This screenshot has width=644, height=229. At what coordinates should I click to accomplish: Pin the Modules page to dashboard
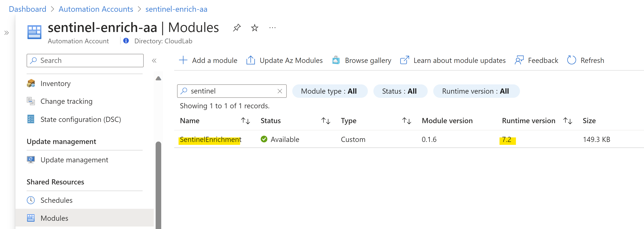click(237, 28)
